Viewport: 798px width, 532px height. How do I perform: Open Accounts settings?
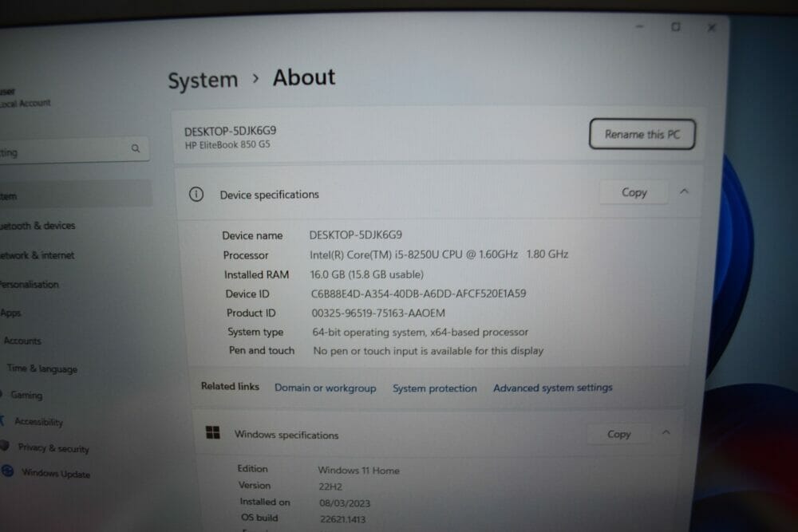click(22, 341)
